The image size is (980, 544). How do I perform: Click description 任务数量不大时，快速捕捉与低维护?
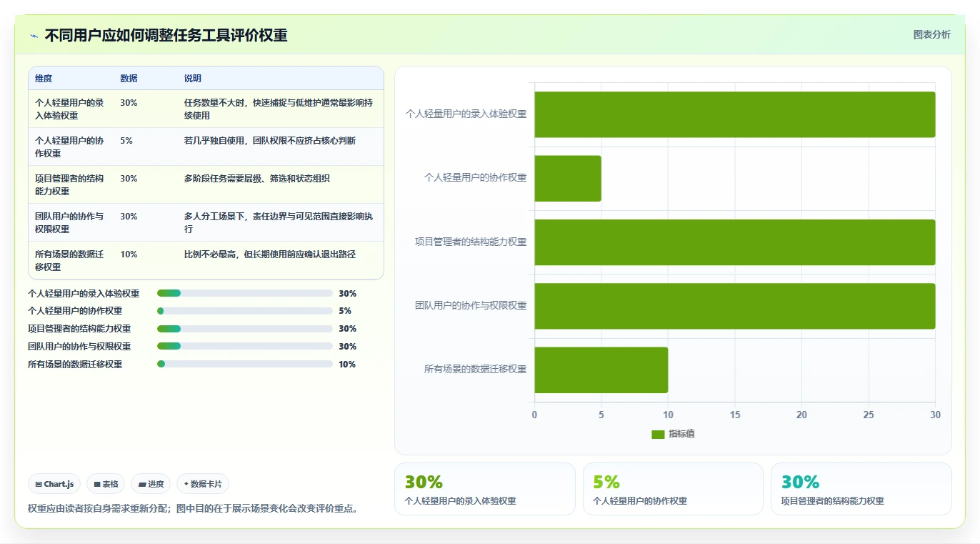[279, 109]
